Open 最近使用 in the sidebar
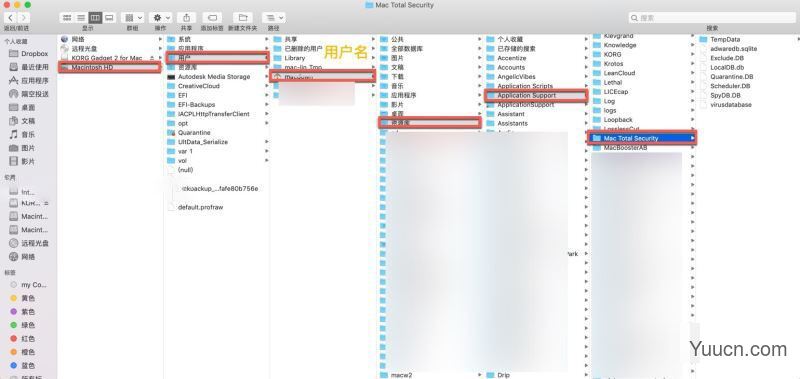 (29, 67)
